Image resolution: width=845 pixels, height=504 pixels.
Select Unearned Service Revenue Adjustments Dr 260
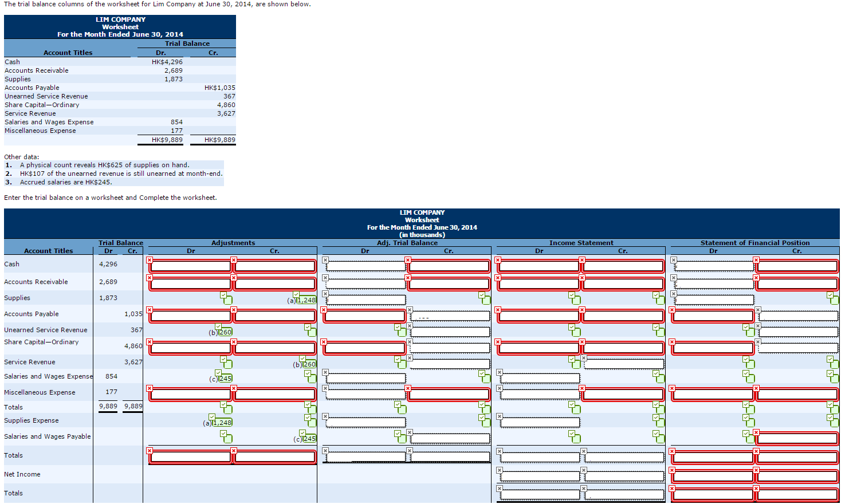[x=225, y=332]
